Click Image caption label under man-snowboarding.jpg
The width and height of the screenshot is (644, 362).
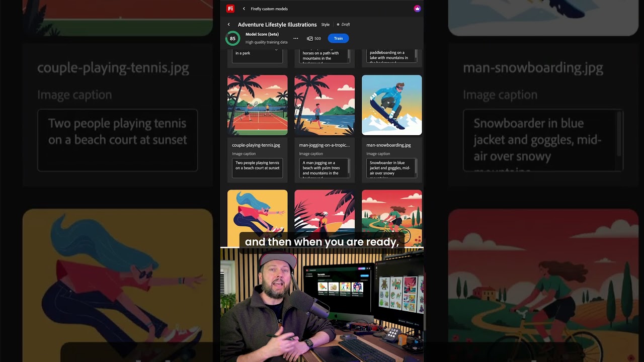coord(378,154)
